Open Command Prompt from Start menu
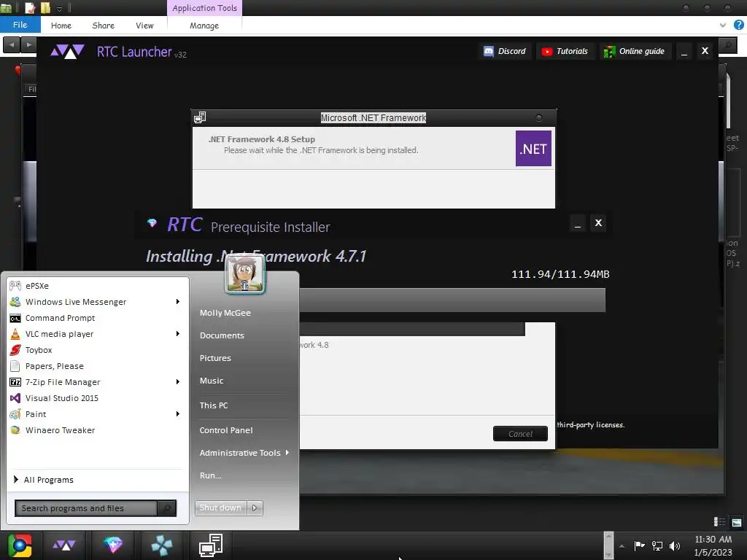The width and height of the screenshot is (747, 560). click(x=96, y=318)
